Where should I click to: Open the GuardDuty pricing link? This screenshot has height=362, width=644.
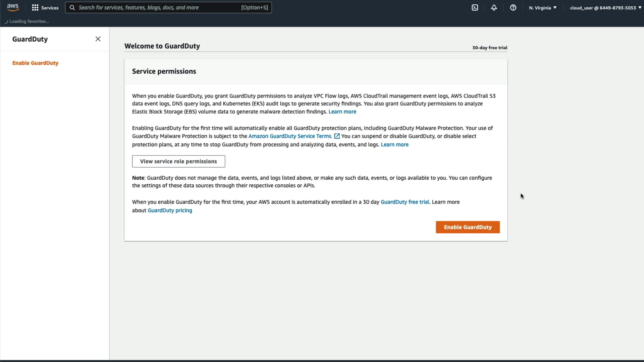[170, 210]
